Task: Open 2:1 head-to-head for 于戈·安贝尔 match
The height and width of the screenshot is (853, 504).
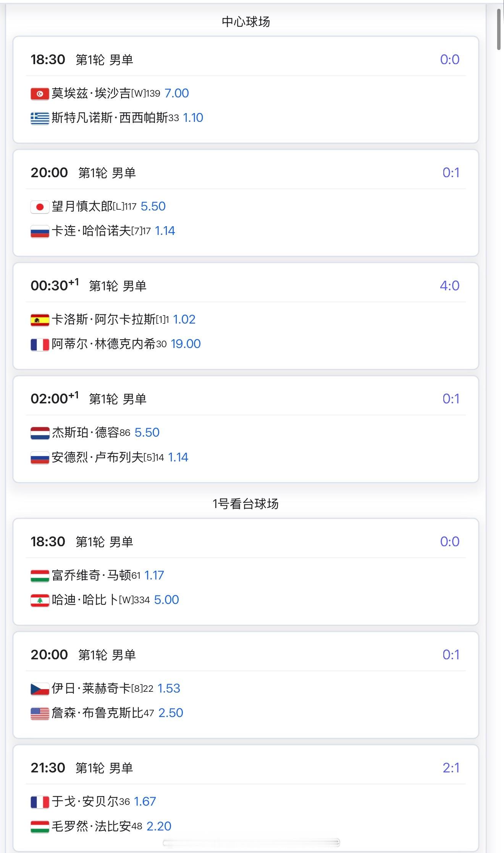Action: tap(451, 767)
